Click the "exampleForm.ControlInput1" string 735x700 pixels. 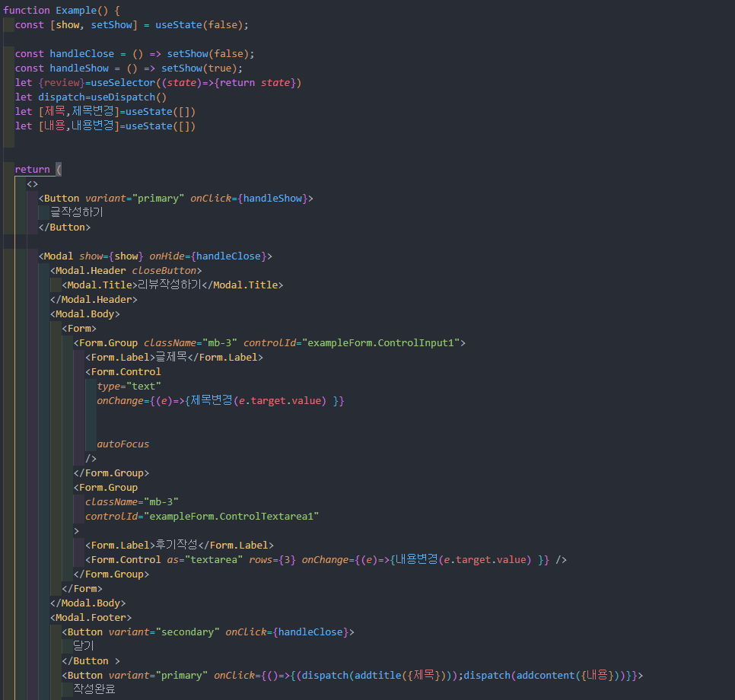[380, 343]
